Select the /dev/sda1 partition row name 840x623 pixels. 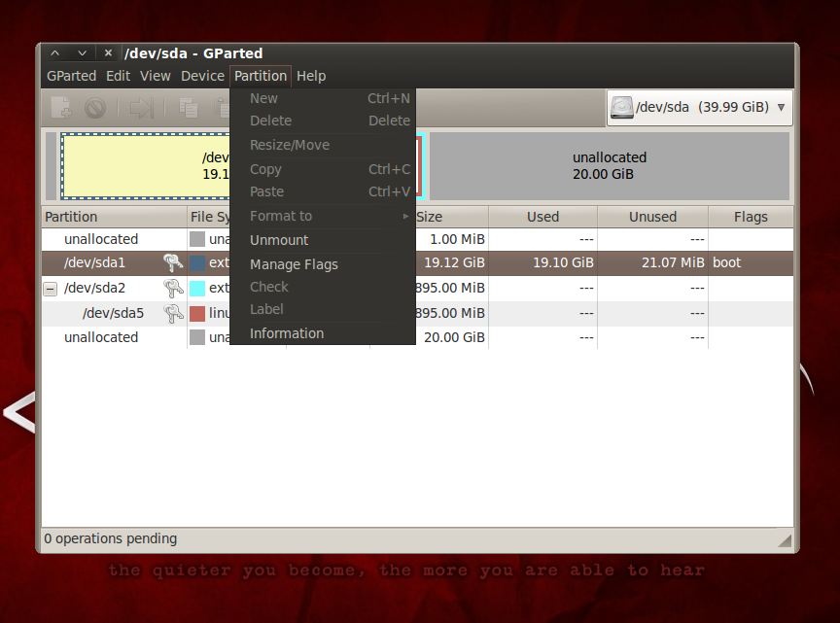click(x=94, y=262)
